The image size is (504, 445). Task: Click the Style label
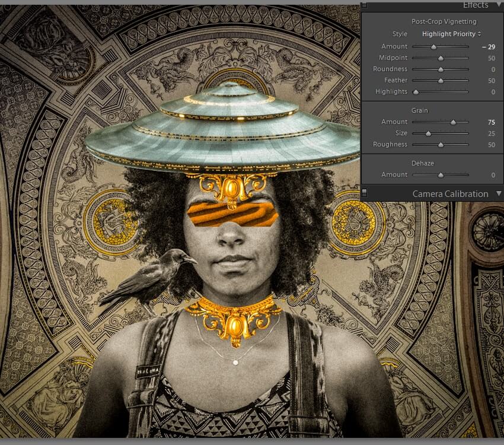(x=400, y=34)
